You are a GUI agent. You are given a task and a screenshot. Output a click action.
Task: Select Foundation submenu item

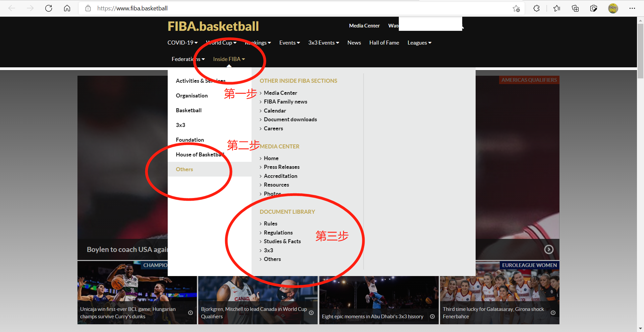pyautogui.click(x=210, y=140)
